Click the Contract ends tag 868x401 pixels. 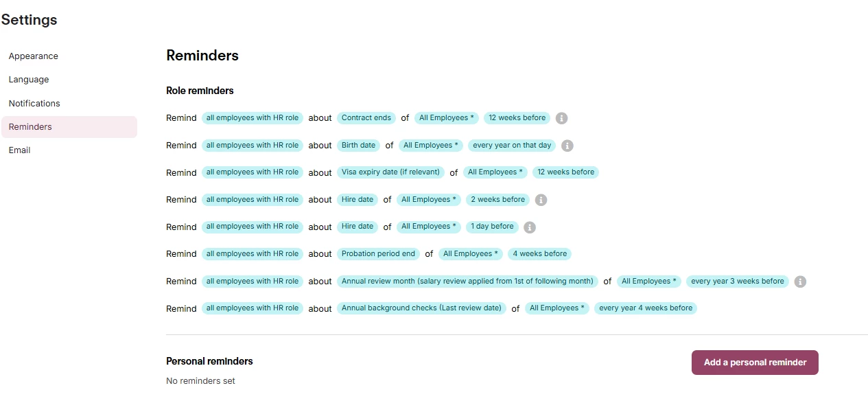[366, 118]
